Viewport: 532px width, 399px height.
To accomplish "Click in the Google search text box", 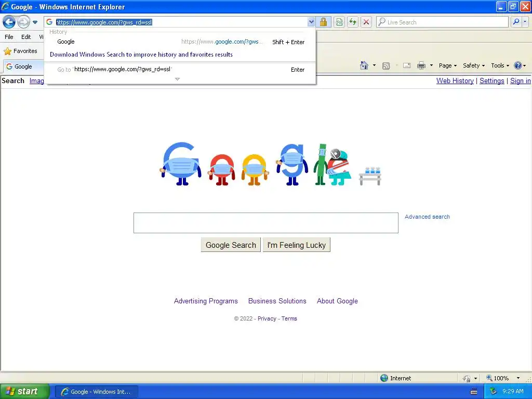I will tap(265, 223).
